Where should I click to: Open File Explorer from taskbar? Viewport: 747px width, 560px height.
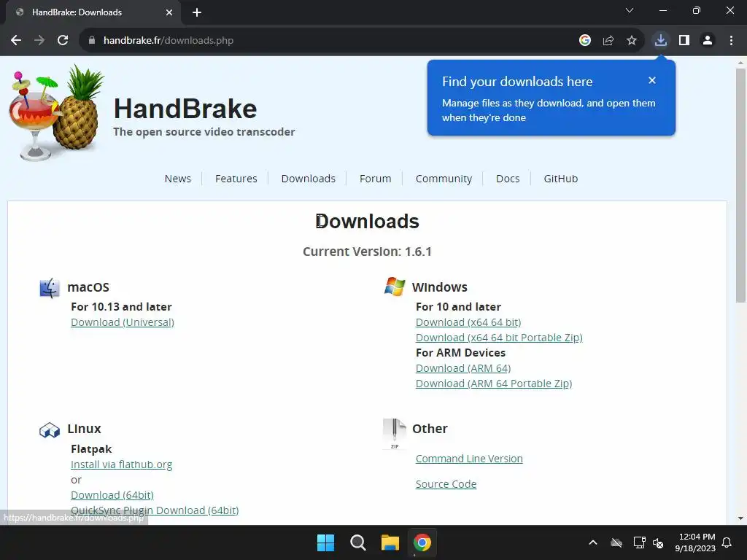390,542
